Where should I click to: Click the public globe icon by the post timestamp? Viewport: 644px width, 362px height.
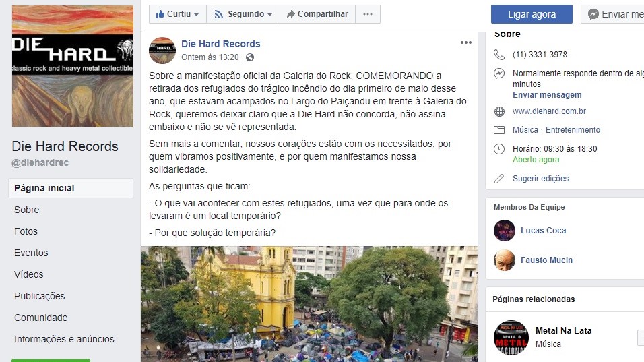(x=250, y=57)
